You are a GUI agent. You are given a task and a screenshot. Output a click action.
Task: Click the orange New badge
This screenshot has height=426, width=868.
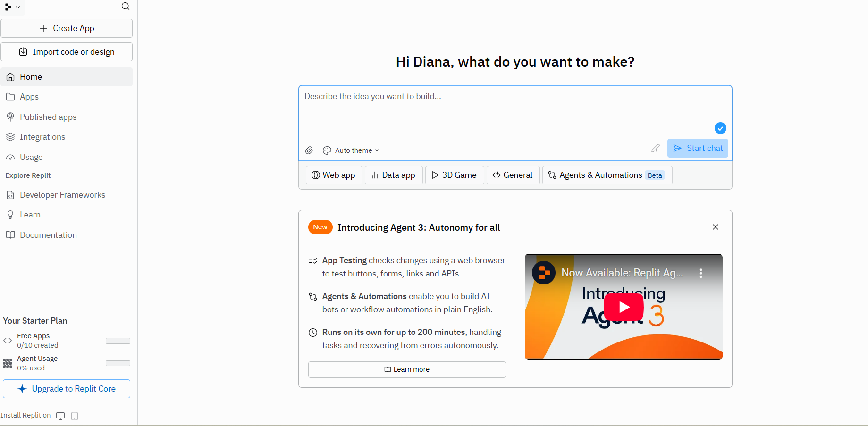[320, 227]
